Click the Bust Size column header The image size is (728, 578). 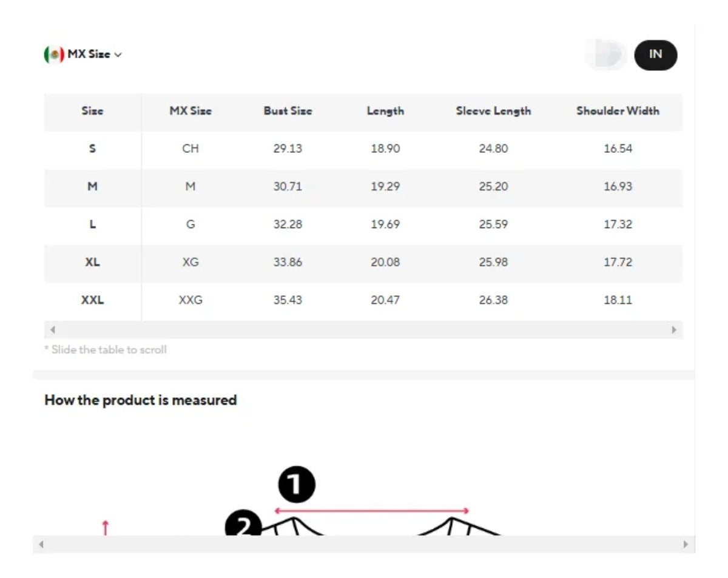pyautogui.click(x=288, y=111)
